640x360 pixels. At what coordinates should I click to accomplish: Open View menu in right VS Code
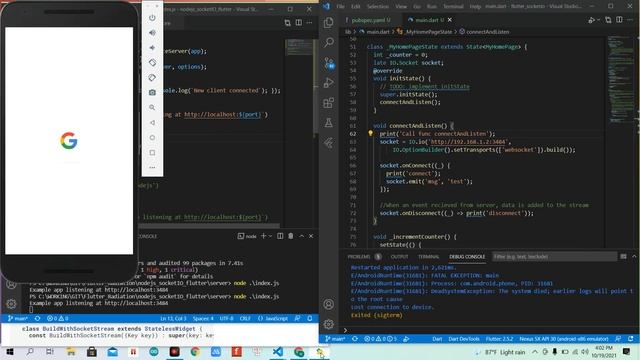[x=401, y=7]
